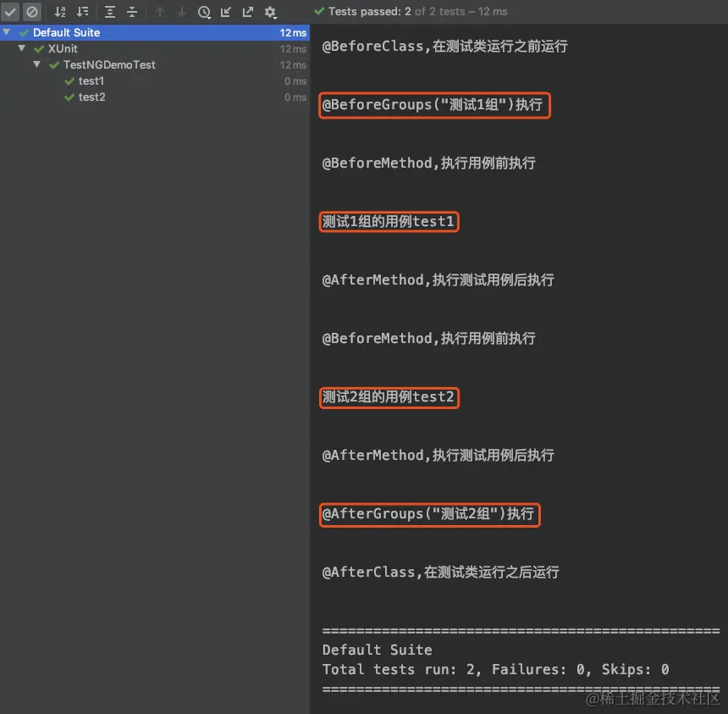Viewport: 728px width, 714px height.
Task: Click the 'Default Suite' summary line in console
Action: pyautogui.click(x=377, y=650)
